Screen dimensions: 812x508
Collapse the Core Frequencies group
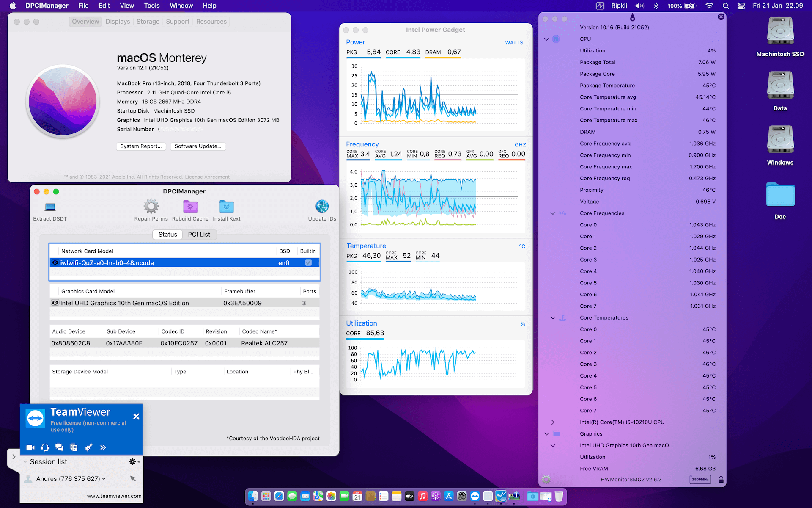(553, 213)
